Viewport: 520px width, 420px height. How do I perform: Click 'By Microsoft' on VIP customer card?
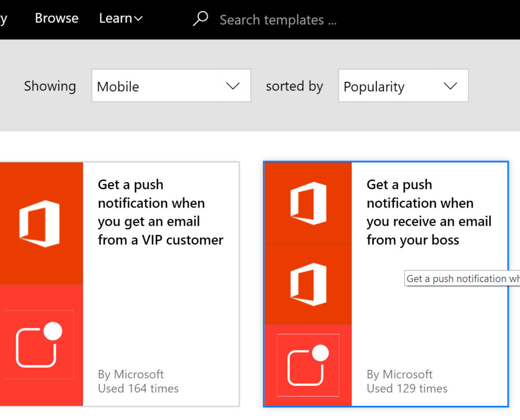coord(131,374)
